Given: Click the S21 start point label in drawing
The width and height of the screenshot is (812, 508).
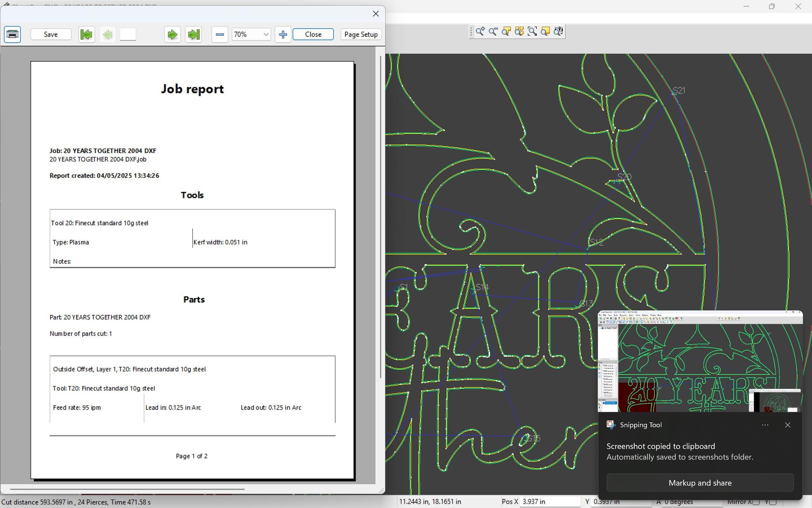Looking at the screenshot, I should click(x=679, y=90).
